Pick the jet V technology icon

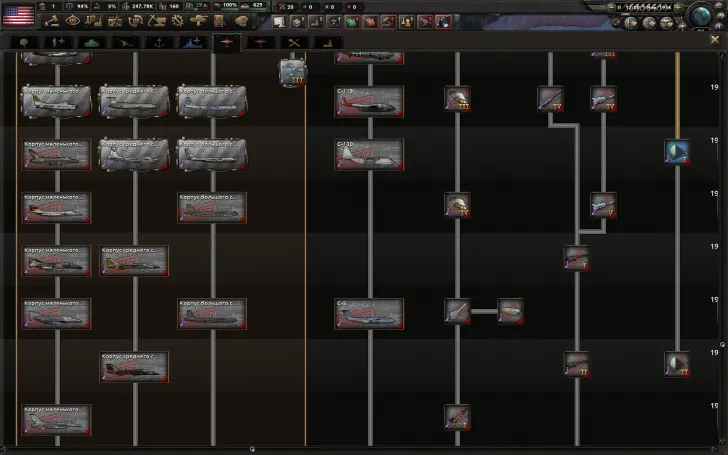(x=603, y=205)
